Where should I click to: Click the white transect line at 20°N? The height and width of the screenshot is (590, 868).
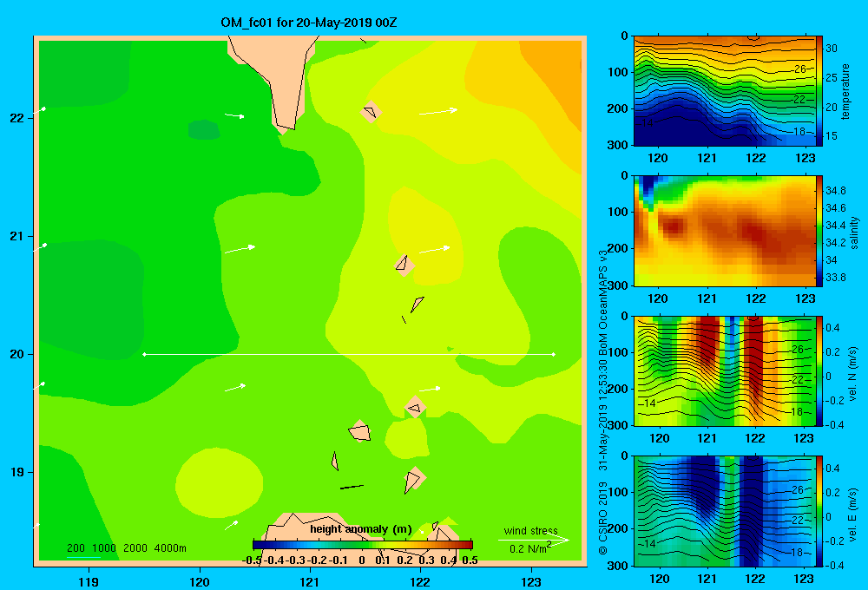349,354
